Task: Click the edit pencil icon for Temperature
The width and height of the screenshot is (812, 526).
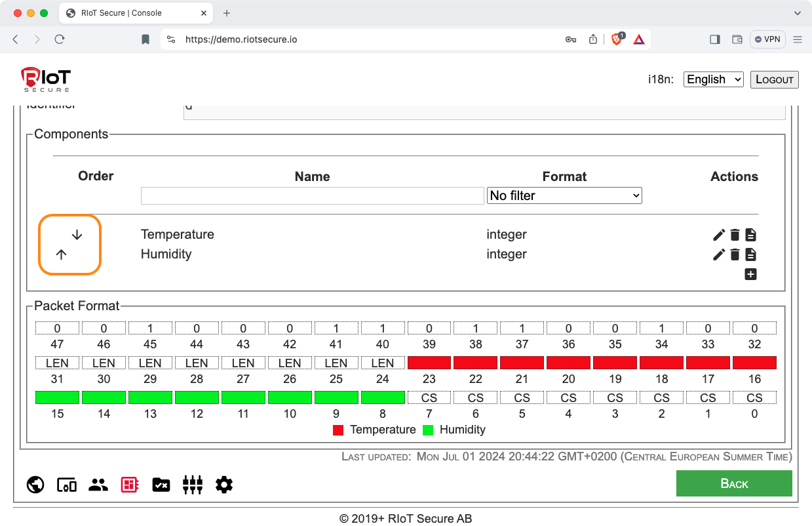Action: (719, 235)
